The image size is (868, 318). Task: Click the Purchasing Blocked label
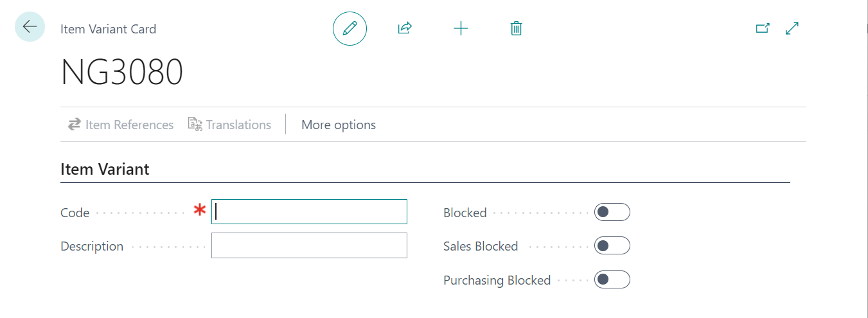497,280
